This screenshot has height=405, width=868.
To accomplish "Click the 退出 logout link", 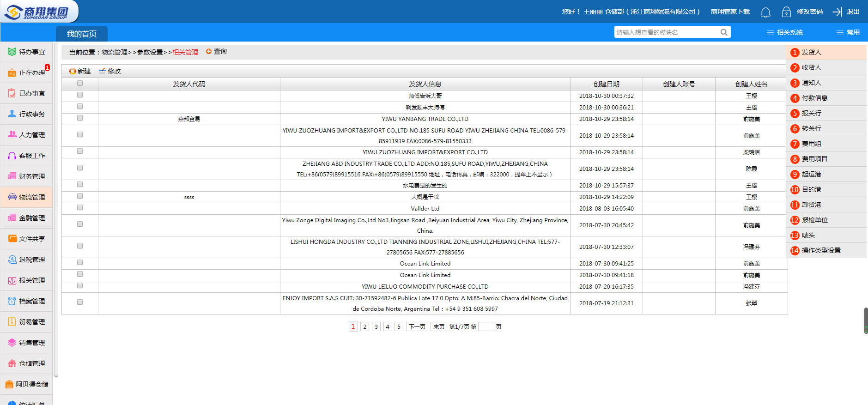I will (853, 12).
